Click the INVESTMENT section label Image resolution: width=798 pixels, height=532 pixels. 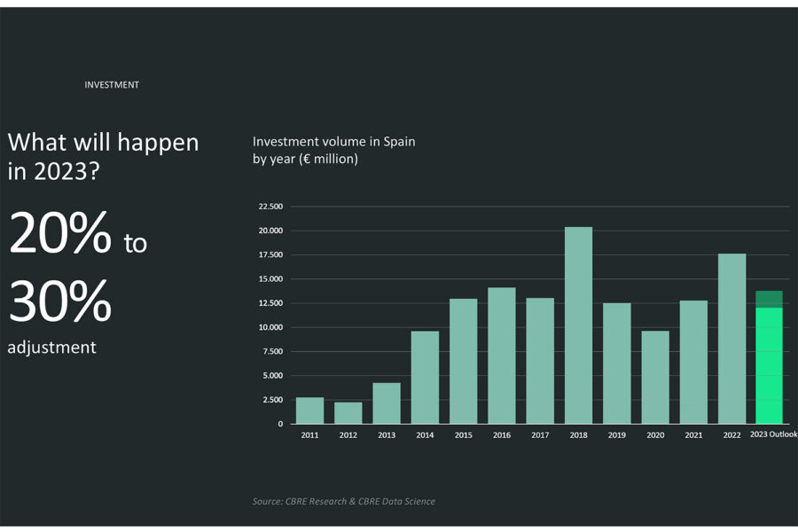pyautogui.click(x=112, y=85)
